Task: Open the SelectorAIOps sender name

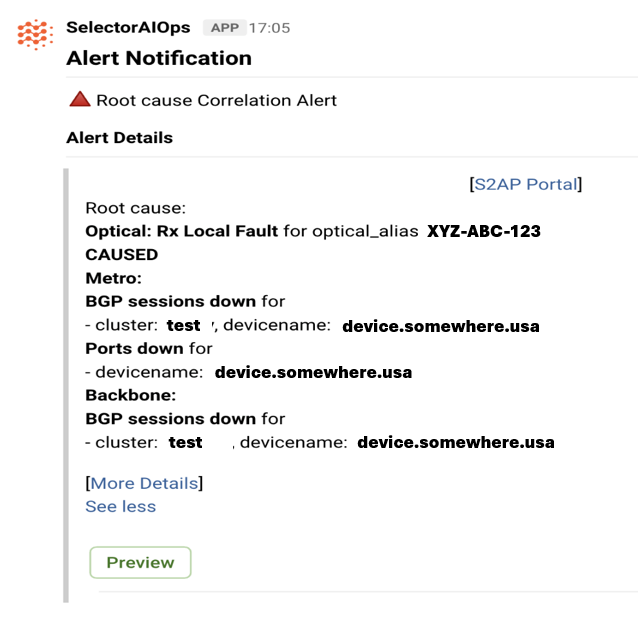Action: (128, 28)
